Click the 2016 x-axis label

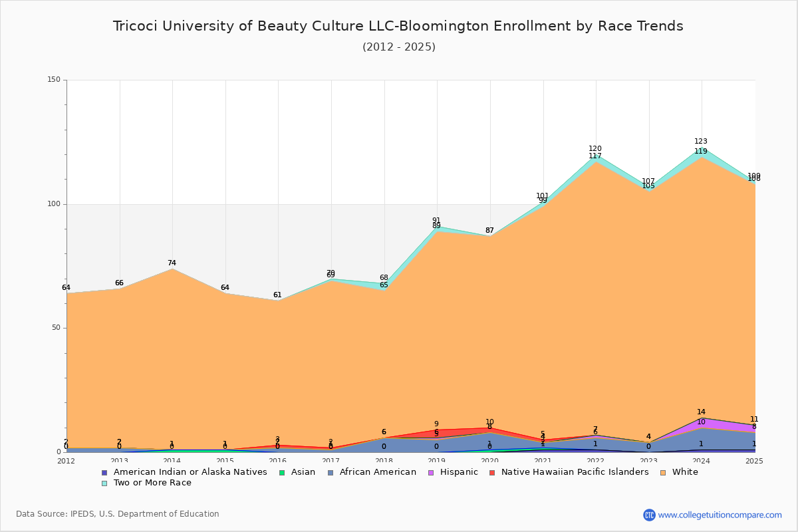pyautogui.click(x=278, y=460)
